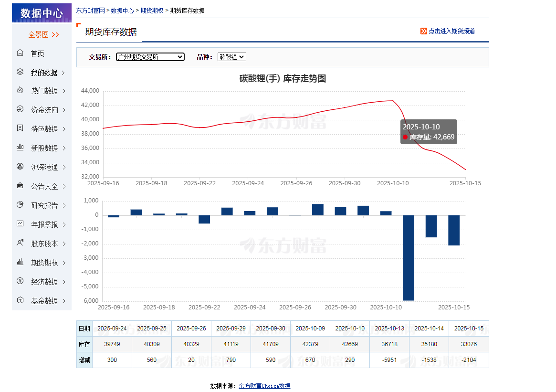
Task: Click the pie chart icon beside 研究报告
Action: point(20,205)
